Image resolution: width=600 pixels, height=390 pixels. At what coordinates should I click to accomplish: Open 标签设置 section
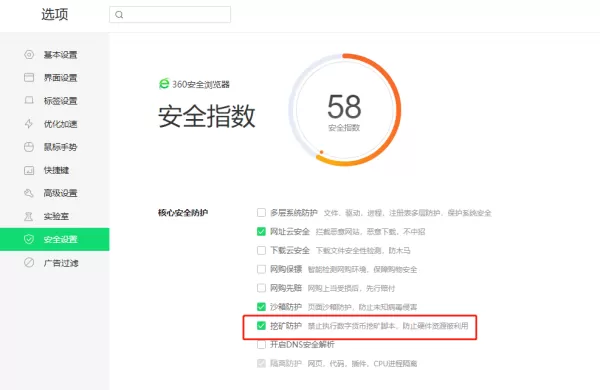pos(55,101)
